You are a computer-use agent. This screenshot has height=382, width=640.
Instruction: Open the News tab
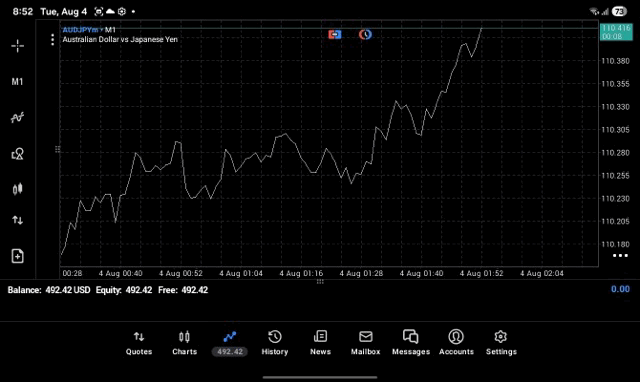click(320, 343)
